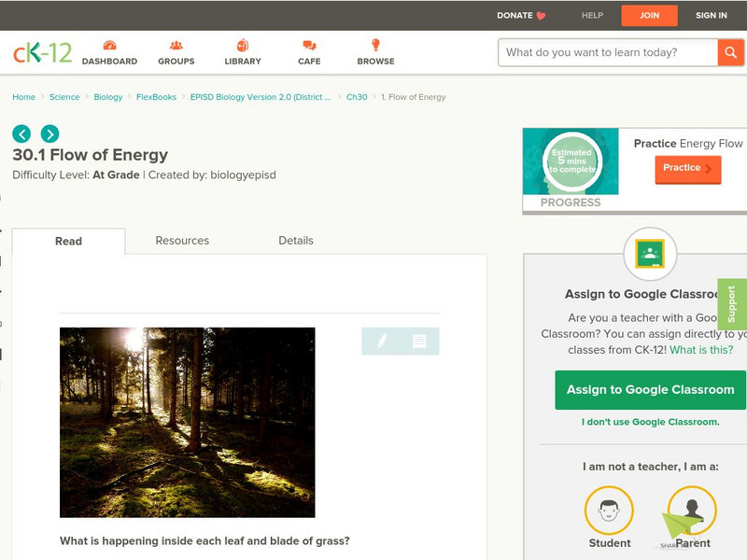Viewport: 747px width, 560px height.
Task: Go to next lesson arrow
Action: (x=50, y=133)
